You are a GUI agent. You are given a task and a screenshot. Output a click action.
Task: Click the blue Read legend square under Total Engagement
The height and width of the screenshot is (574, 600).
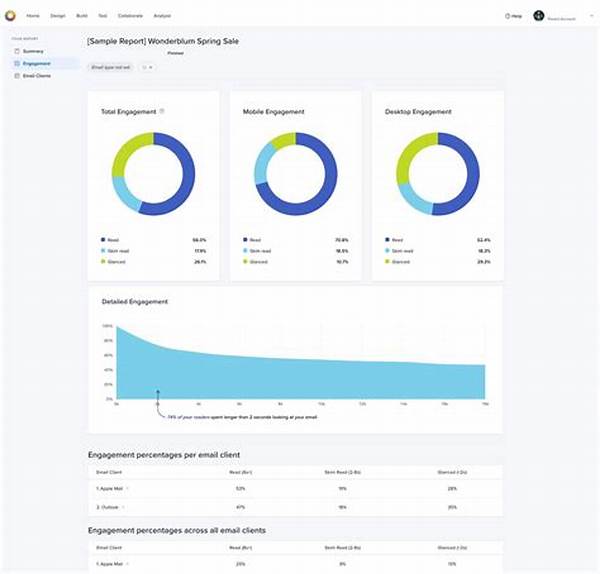(103, 240)
